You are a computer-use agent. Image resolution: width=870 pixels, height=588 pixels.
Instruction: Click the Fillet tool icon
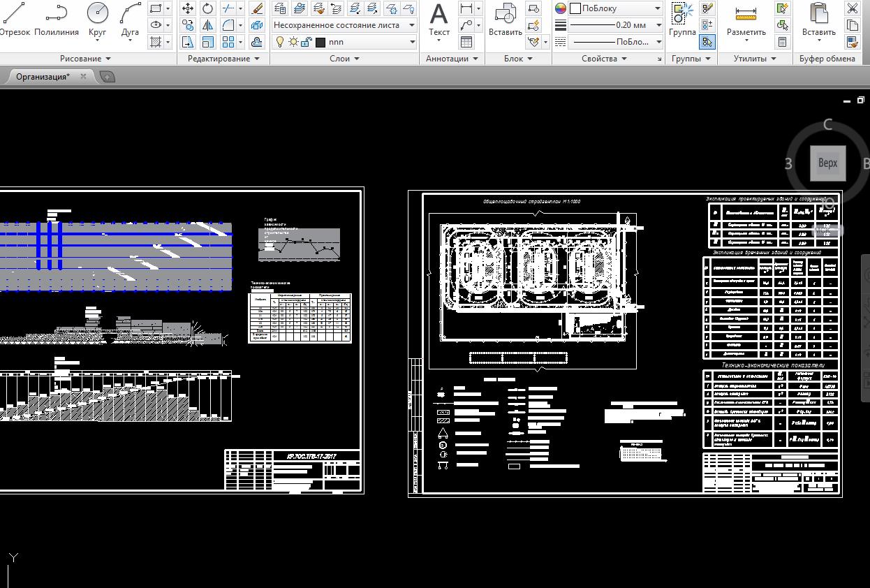(x=228, y=25)
